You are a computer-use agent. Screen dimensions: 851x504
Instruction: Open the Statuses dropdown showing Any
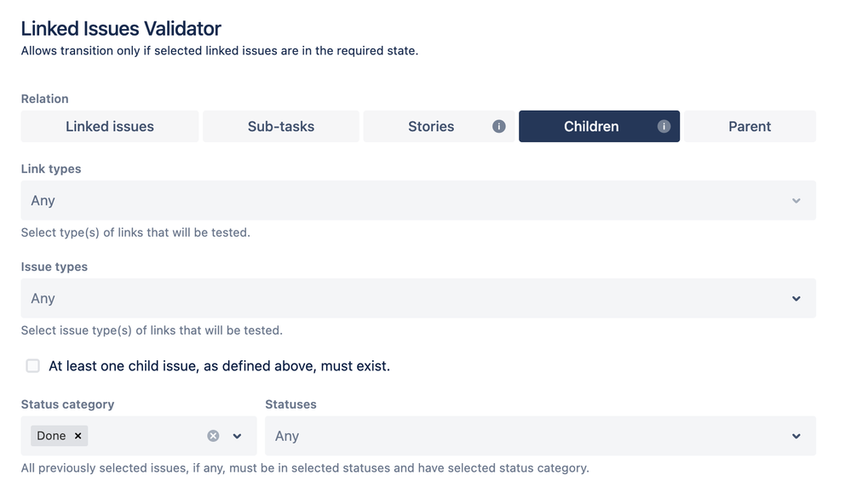click(541, 436)
